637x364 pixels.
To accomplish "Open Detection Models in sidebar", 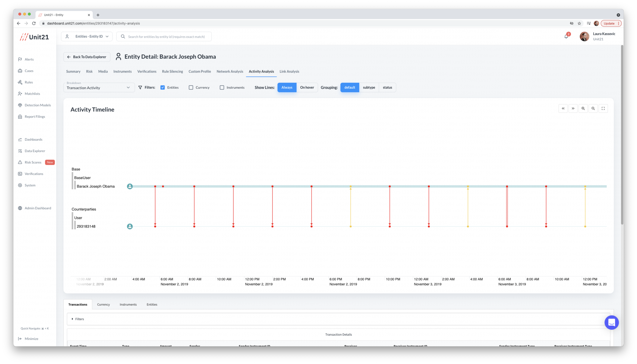I will point(38,105).
